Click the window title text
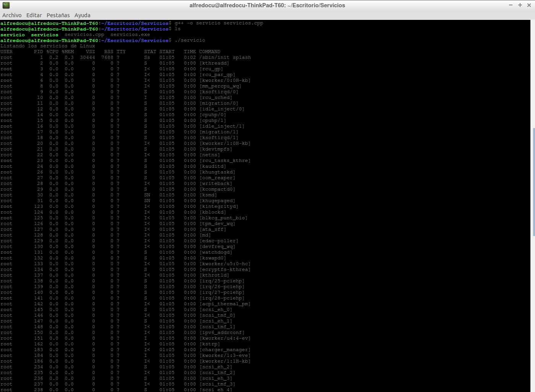 pos(267,5)
